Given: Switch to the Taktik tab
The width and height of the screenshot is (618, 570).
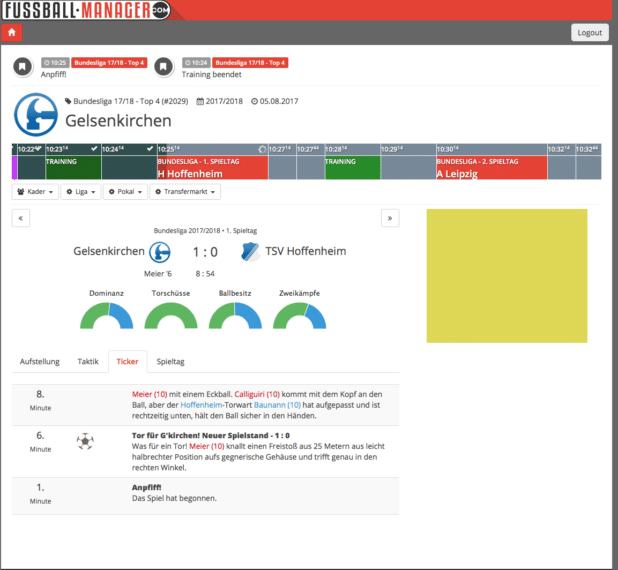Looking at the screenshot, I should 88,361.
